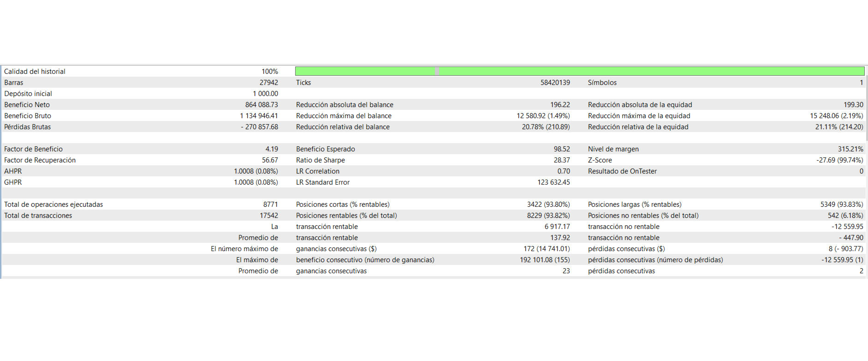Click the long positions value 5349 (93.83%)

click(x=842, y=205)
